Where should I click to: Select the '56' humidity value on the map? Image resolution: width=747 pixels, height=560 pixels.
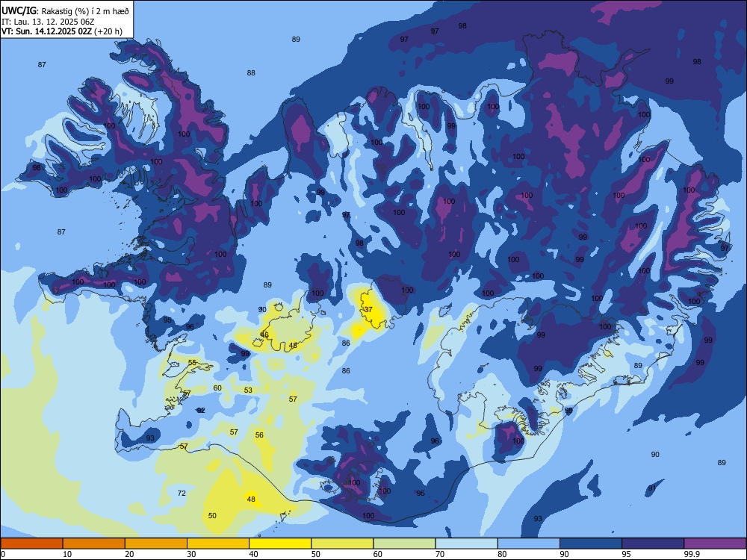(259, 435)
